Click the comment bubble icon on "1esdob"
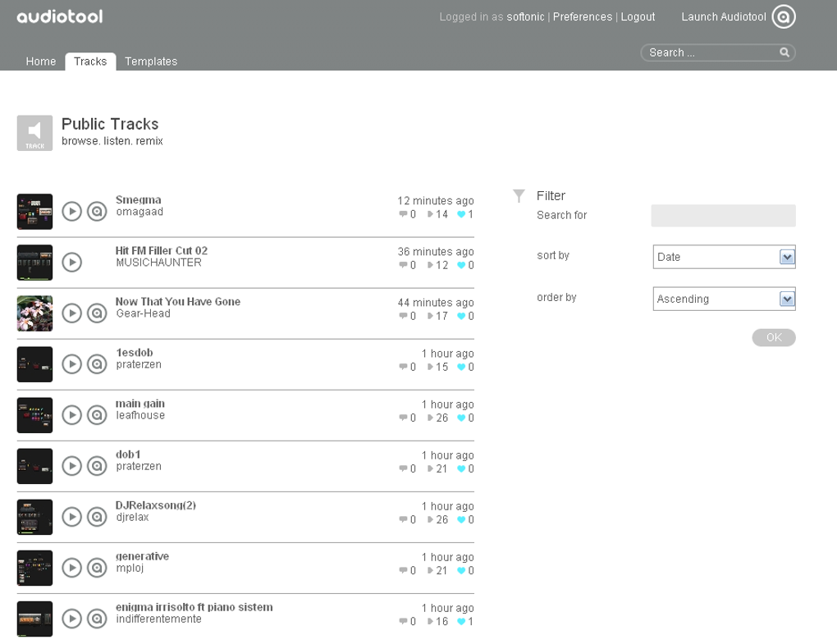This screenshot has height=644, width=837. tap(403, 368)
